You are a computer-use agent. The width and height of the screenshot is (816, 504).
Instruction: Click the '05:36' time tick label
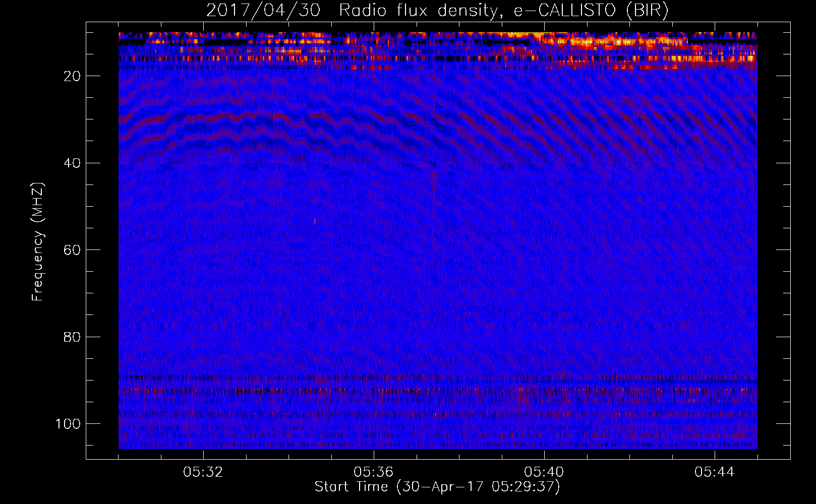374,472
